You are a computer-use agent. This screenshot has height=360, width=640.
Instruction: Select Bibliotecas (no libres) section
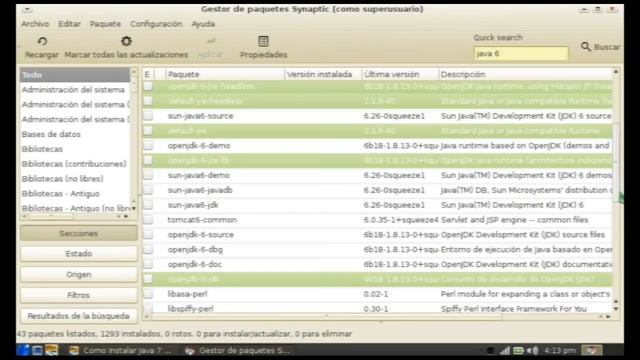click(75, 179)
